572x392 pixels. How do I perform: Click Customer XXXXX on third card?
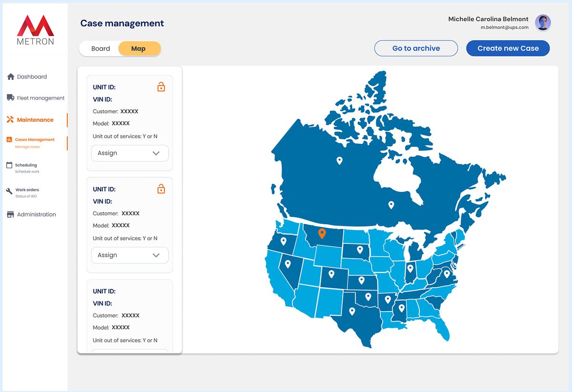[116, 315]
